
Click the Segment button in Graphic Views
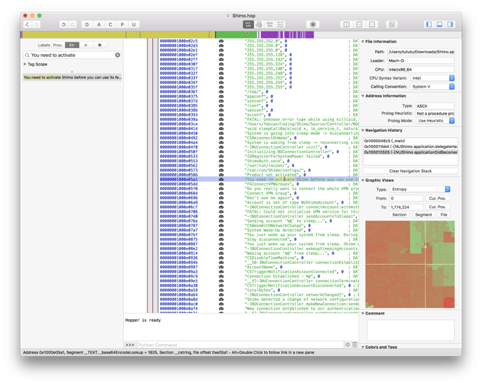pyautogui.click(x=423, y=215)
